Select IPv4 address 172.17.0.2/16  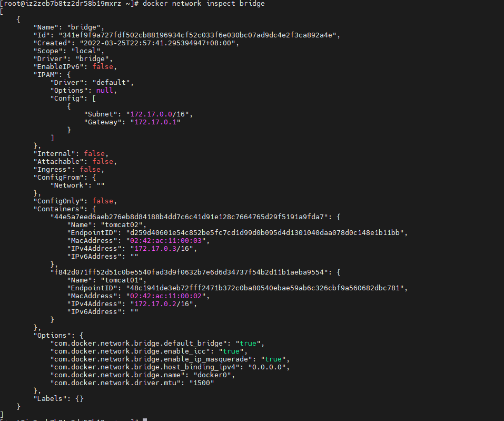pyautogui.click(x=162, y=304)
